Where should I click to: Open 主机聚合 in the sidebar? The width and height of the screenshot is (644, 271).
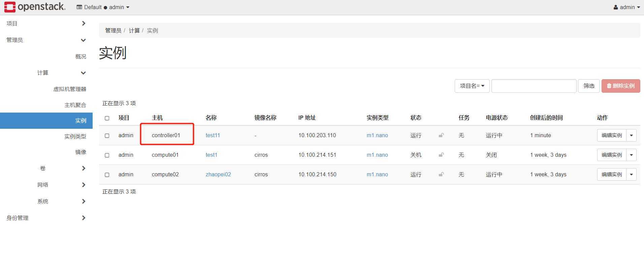(75, 105)
